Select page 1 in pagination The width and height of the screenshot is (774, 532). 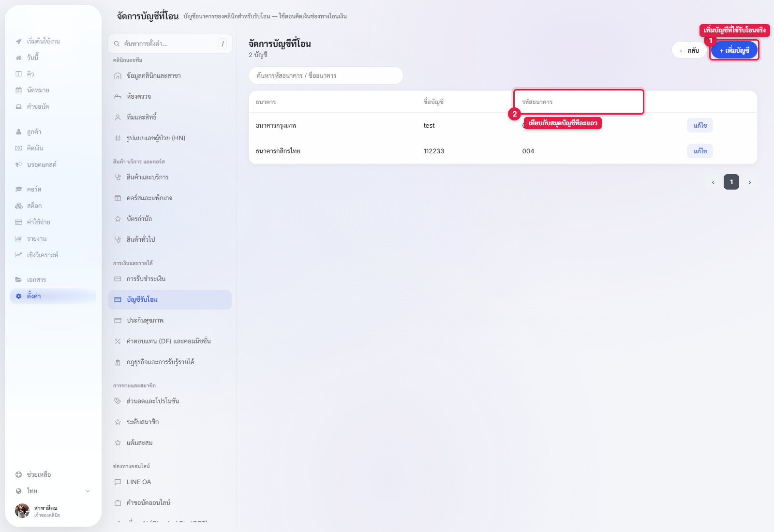pyautogui.click(x=731, y=182)
